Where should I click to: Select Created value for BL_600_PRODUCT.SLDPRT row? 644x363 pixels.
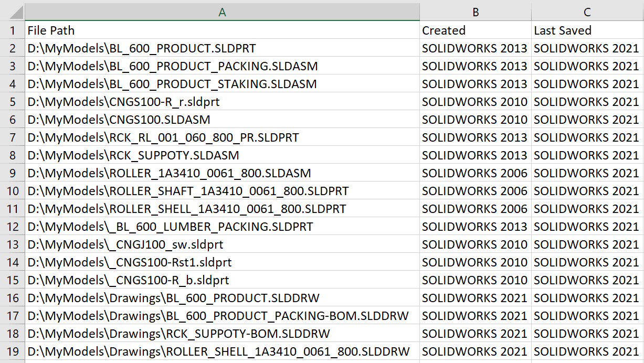tap(476, 48)
